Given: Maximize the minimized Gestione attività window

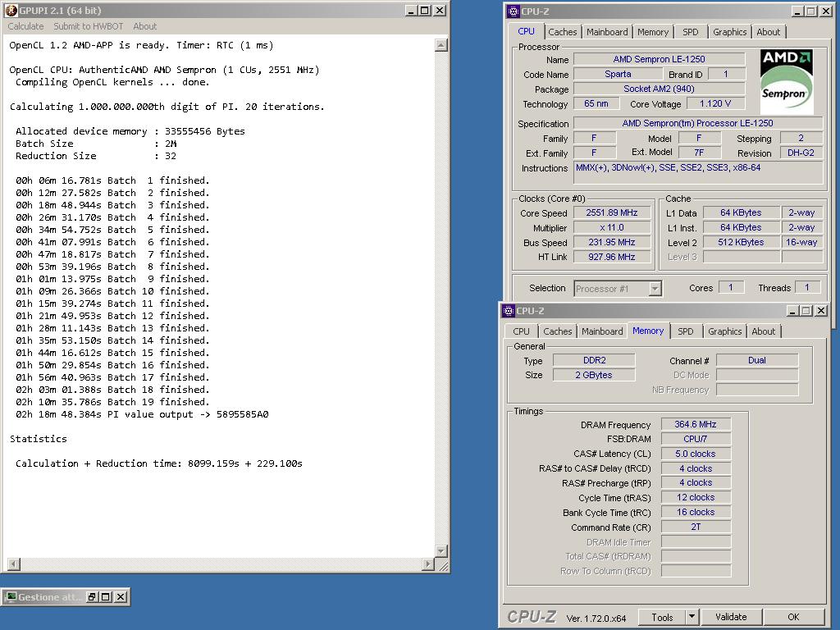Looking at the screenshot, I should click(106, 597).
